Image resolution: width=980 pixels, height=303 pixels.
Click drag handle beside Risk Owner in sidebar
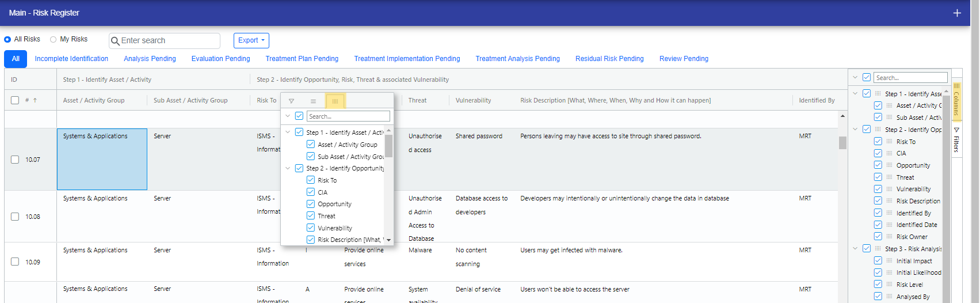pos(889,237)
